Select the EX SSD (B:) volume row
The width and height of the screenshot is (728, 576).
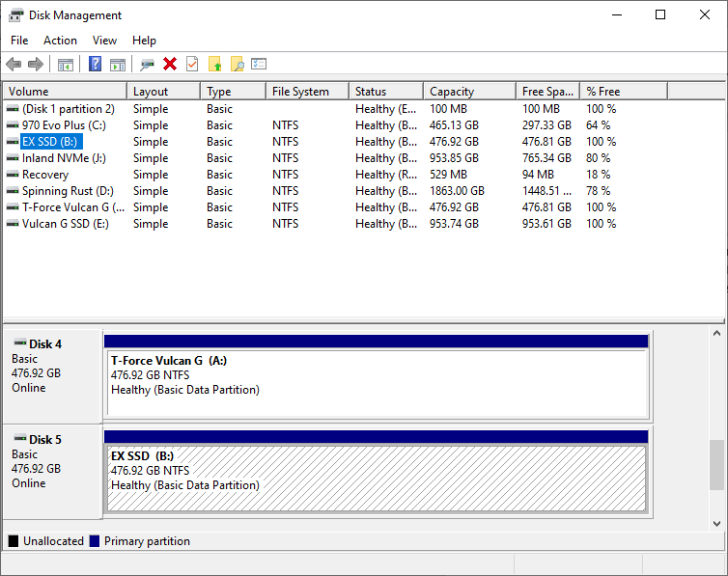(336, 142)
